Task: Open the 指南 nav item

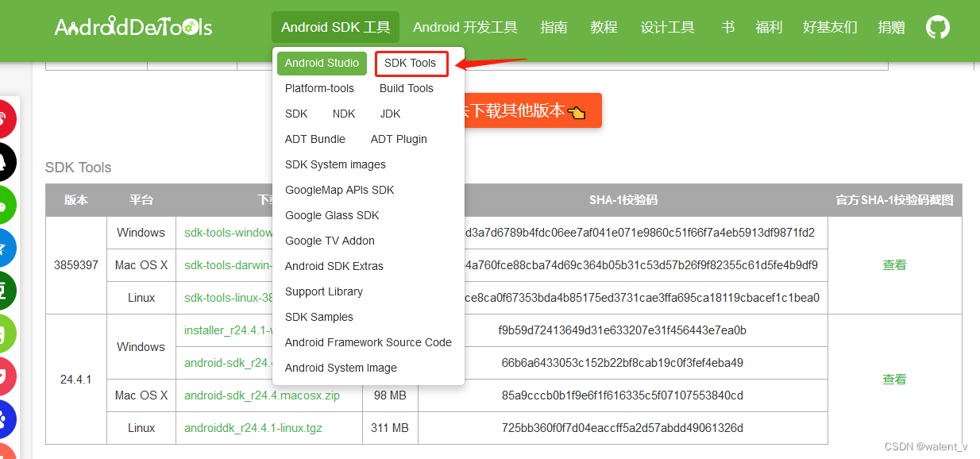Action: click(x=554, y=27)
